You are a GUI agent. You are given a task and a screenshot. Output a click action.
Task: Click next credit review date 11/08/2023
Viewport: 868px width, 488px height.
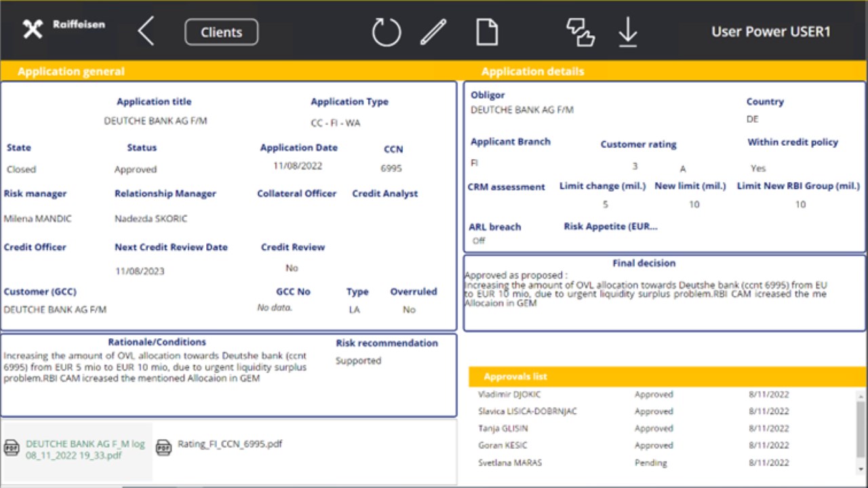pos(140,271)
